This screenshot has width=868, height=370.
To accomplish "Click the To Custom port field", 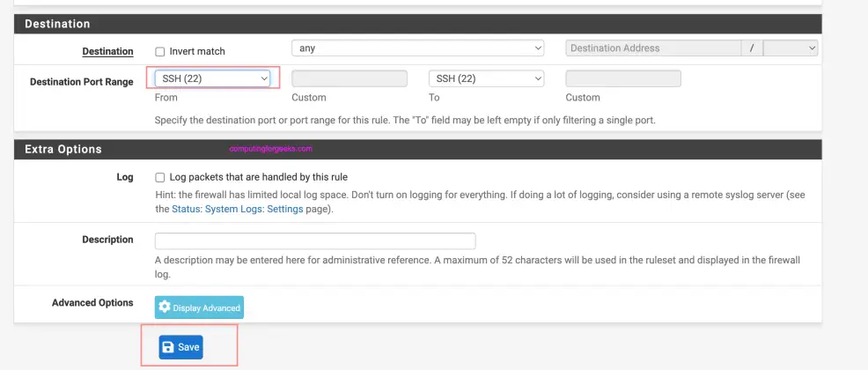I will tap(623, 78).
